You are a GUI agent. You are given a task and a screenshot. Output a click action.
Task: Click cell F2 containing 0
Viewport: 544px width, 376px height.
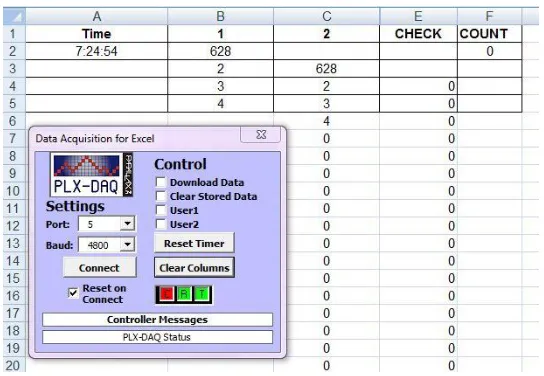(x=489, y=51)
